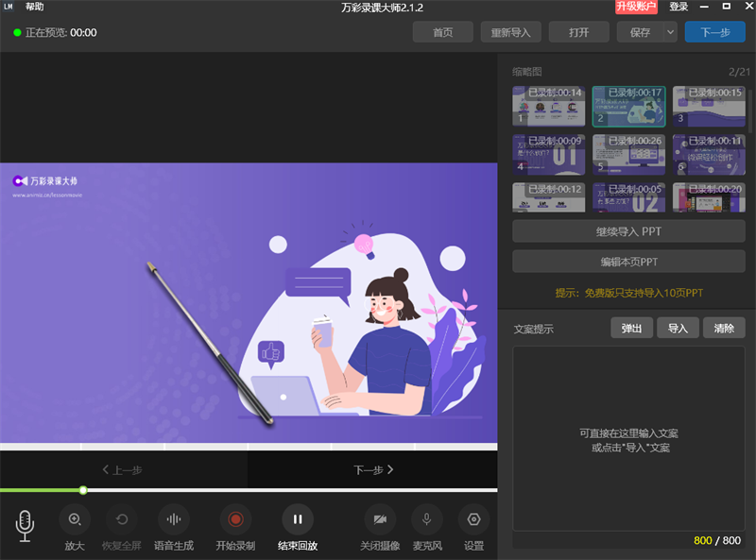Open voice generation (语音生成) tool
The width and height of the screenshot is (756, 560).
tap(173, 519)
